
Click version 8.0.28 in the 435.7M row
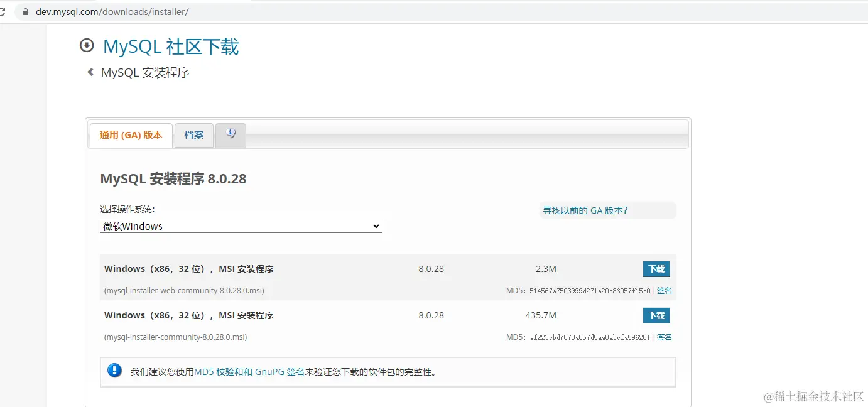coord(431,315)
